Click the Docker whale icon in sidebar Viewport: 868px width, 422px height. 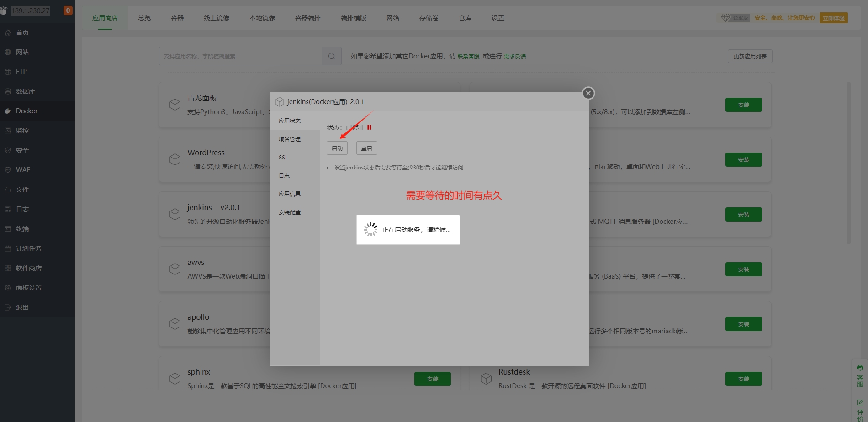(x=8, y=111)
